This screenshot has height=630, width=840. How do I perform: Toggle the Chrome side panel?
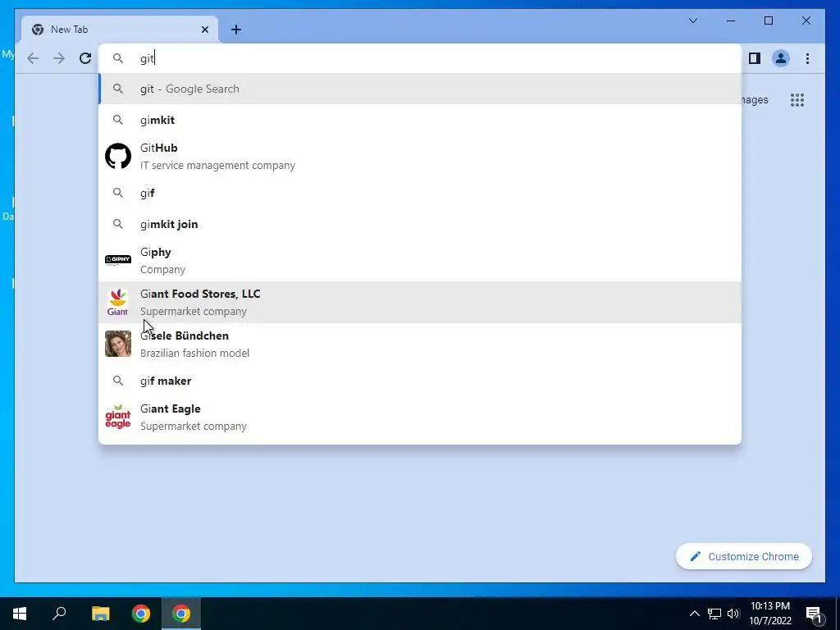[x=755, y=58]
